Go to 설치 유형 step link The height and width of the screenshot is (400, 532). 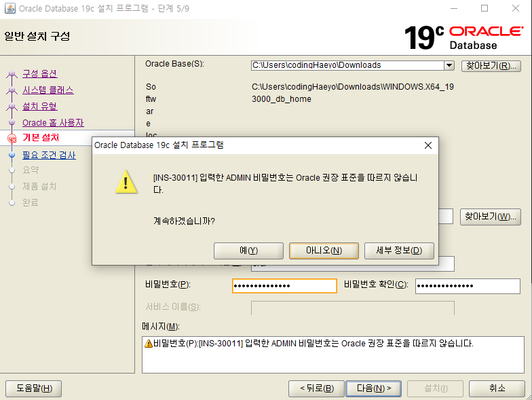pos(39,106)
